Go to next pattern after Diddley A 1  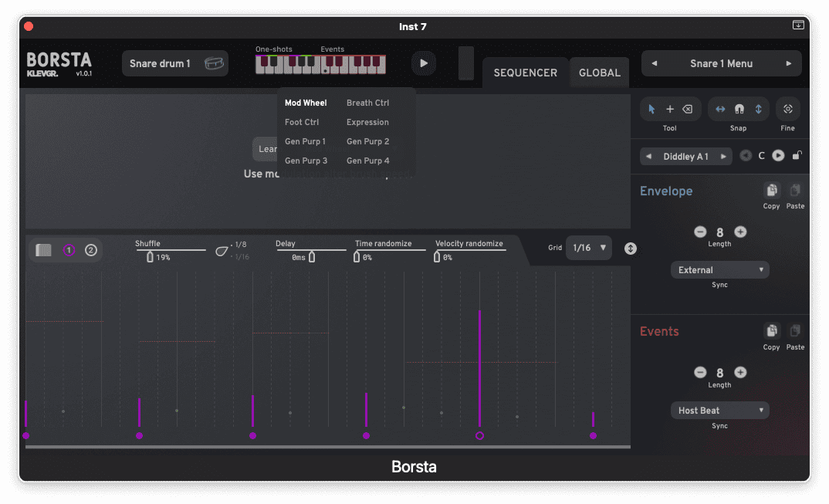(723, 157)
